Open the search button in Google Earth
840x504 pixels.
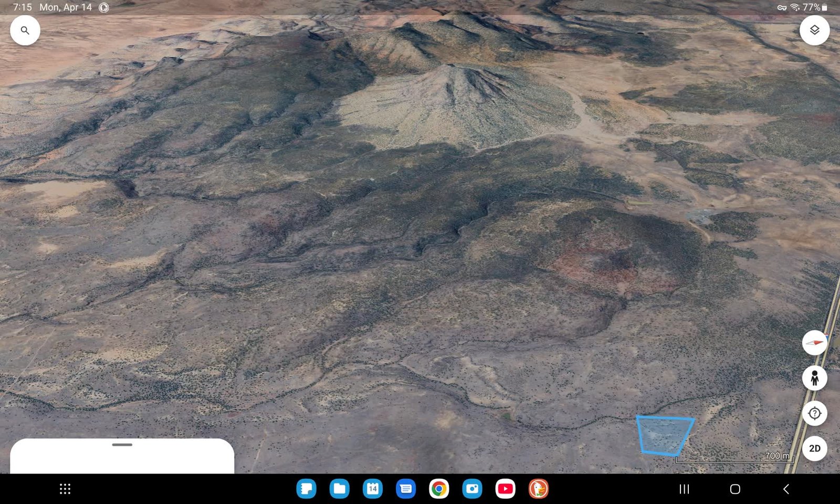pos(25,30)
